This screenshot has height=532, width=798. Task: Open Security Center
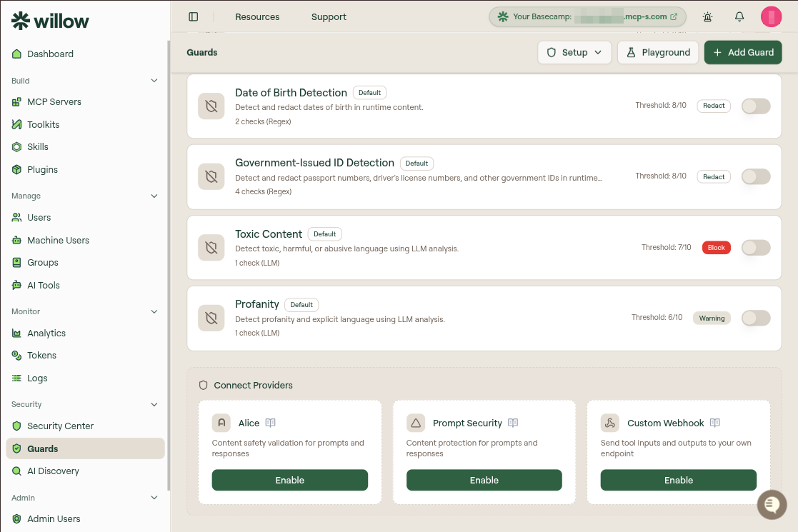[x=85, y=426]
